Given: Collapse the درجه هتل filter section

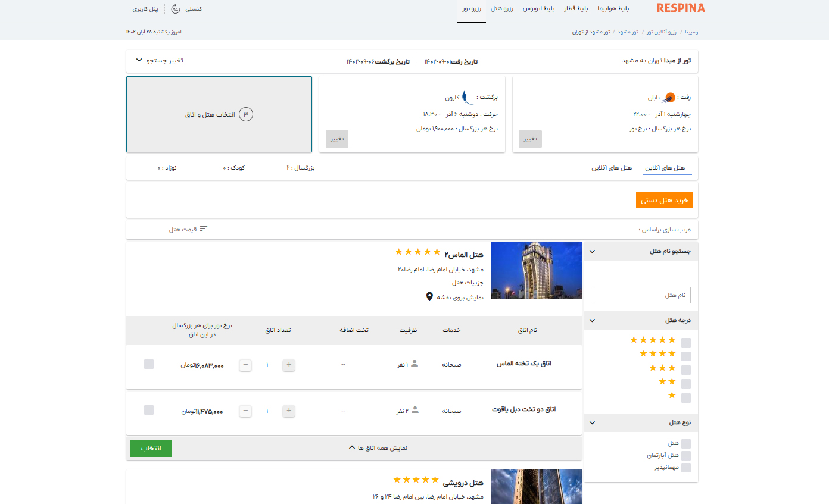Looking at the screenshot, I should click(x=591, y=320).
